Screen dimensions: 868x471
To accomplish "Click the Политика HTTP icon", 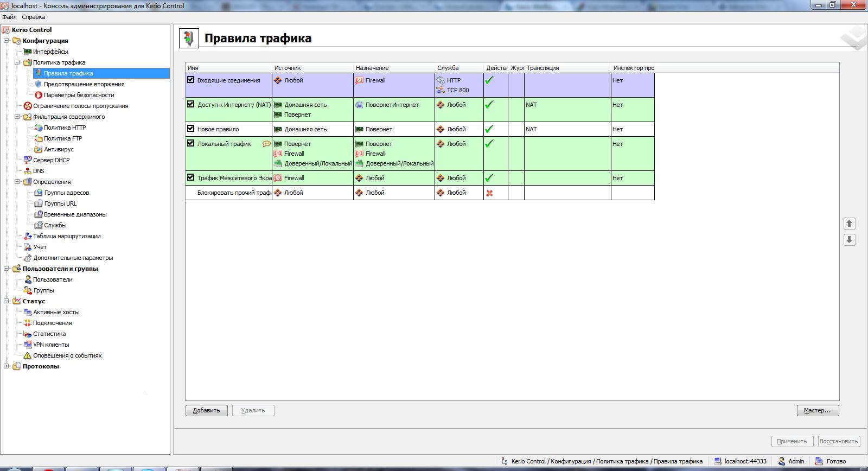I will pos(39,128).
